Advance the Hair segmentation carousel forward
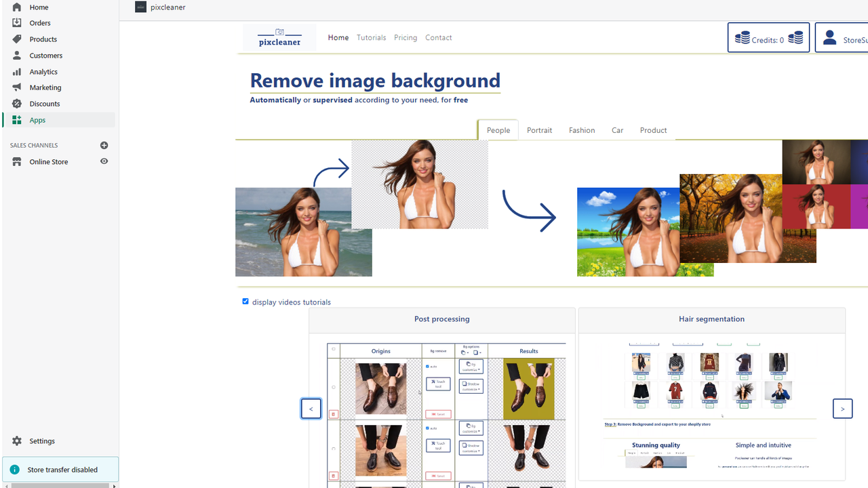Viewport: 868px width, 488px height. click(x=842, y=408)
